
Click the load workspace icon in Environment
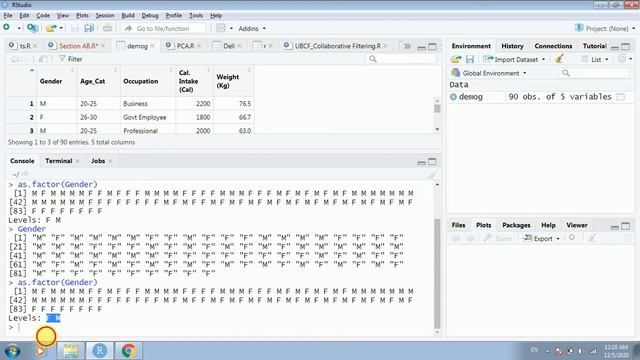[x=456, y=60]
